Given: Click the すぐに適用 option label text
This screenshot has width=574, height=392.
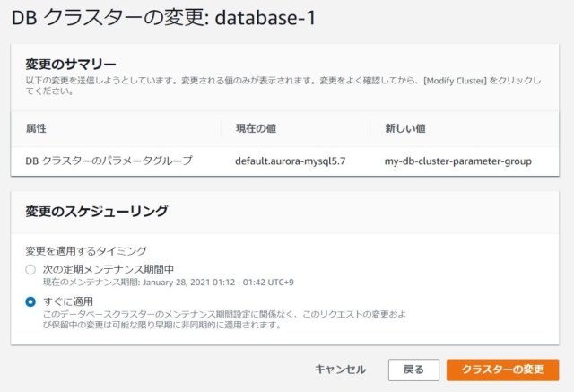Looking at the screenshot, I should click(68, 301).
